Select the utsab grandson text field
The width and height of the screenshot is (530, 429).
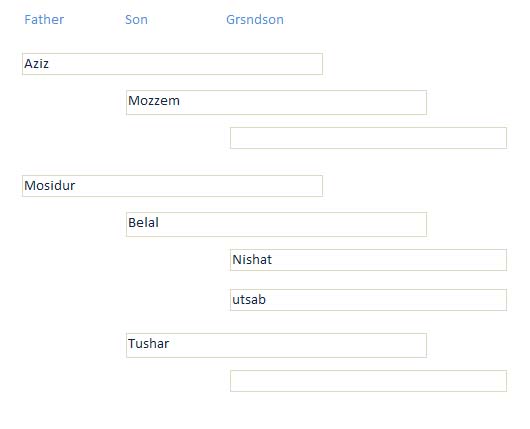pyautogui.click(x=368, y=300)
